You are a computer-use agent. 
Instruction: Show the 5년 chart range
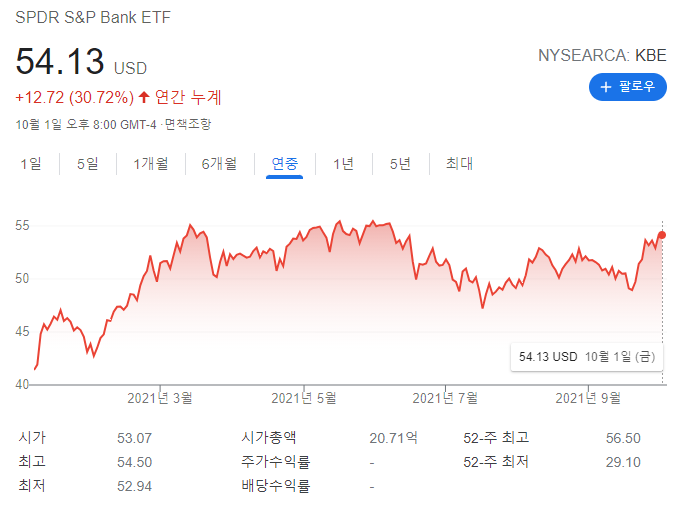[400, 164]
